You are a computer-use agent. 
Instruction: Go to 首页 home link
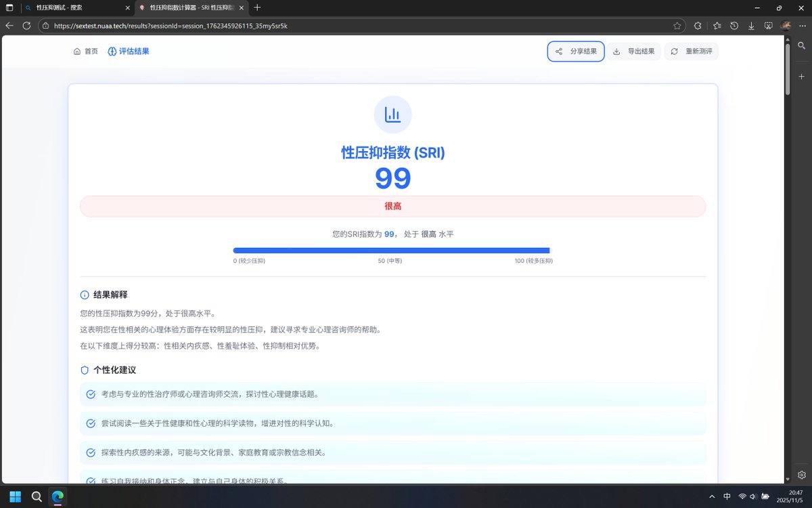tap(85, 51)
